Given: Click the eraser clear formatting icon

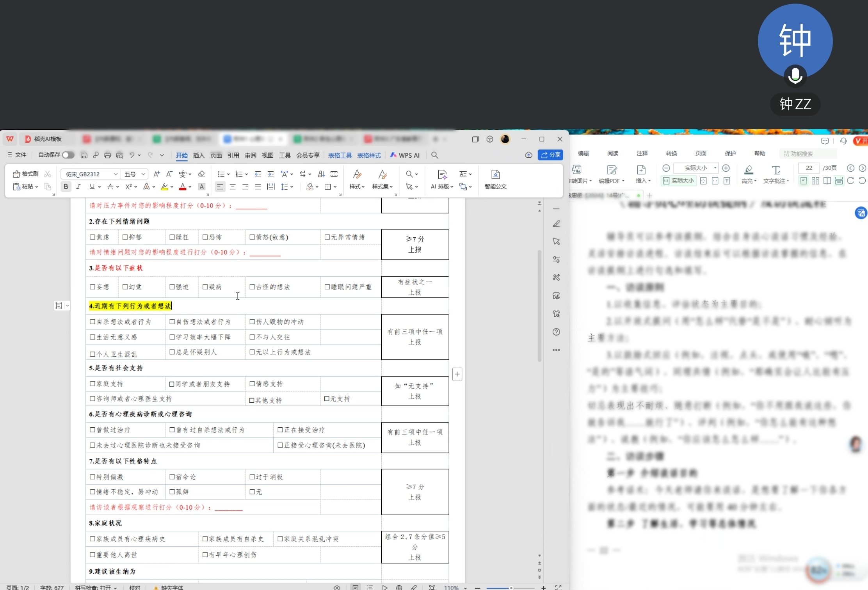Looking at the screenshot, I should (201, 174).
